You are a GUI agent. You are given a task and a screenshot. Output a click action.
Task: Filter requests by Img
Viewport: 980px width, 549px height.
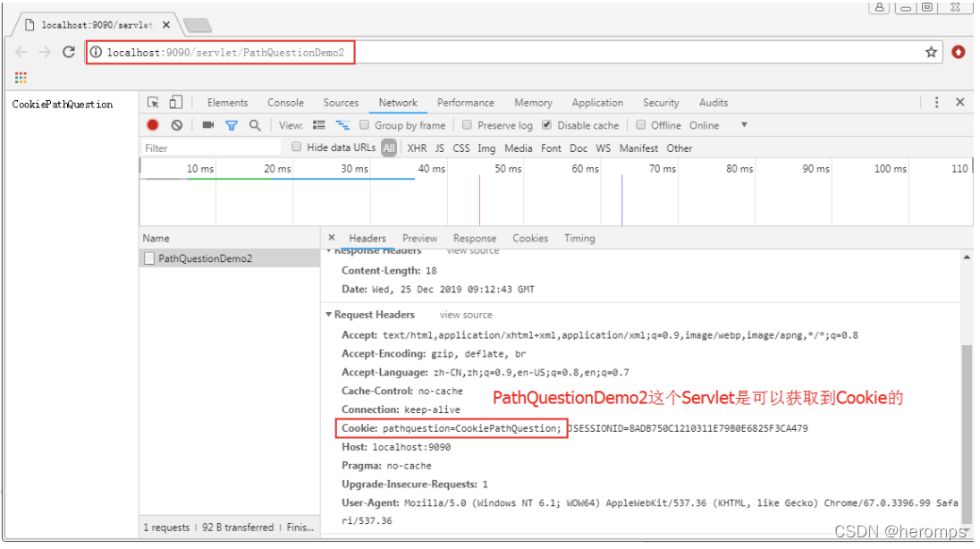[487, 148]
